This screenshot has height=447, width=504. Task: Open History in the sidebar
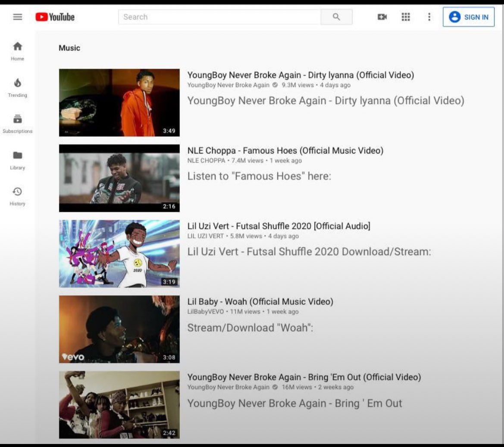17,197
